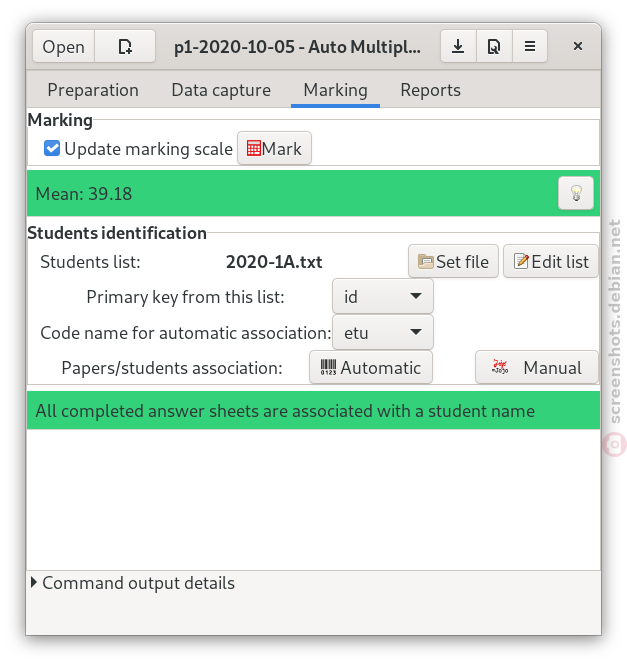Close the window with X button
Image resolution: width=627 pixels, height=664 pixels.
[x=578, y=46]
